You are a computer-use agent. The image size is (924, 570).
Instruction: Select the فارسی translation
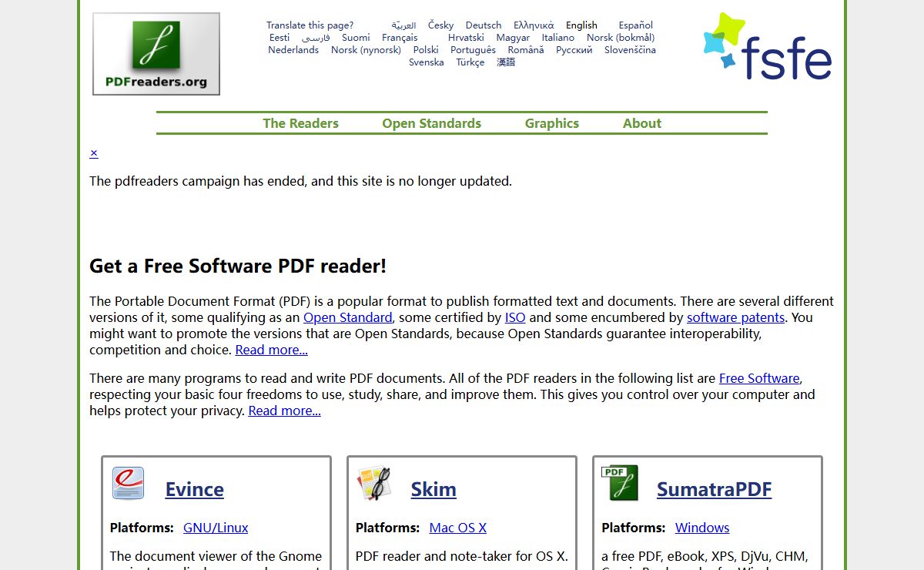(x=316, y=38)
